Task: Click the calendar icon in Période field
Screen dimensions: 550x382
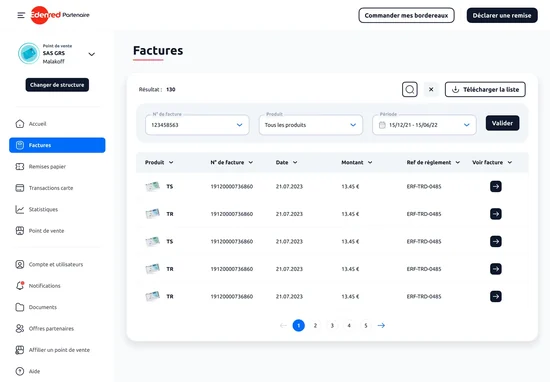Action: pos(382,125)
